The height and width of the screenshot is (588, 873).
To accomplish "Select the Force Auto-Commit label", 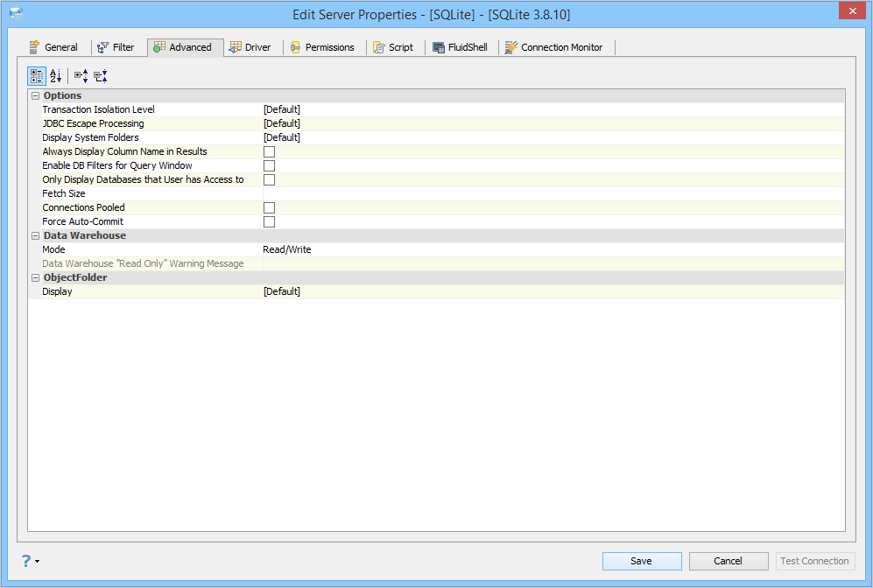I will tap(83, 221).
